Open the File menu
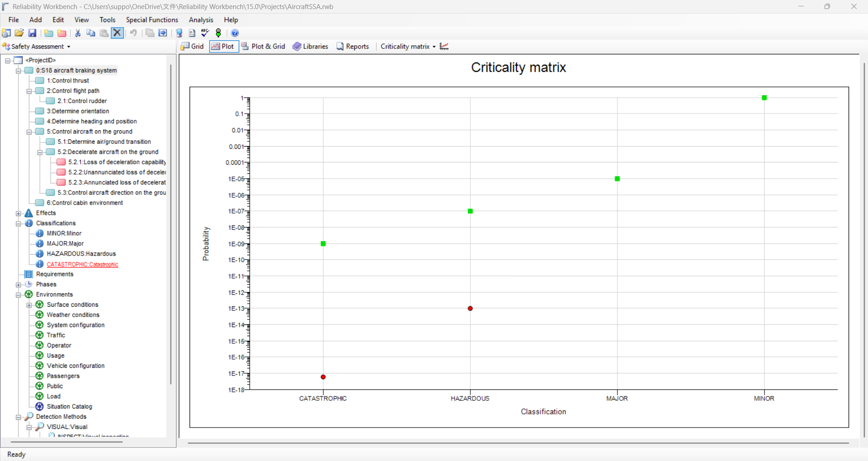Image resolution: width=868 pixels, height=461 pixels. [14, 20]
